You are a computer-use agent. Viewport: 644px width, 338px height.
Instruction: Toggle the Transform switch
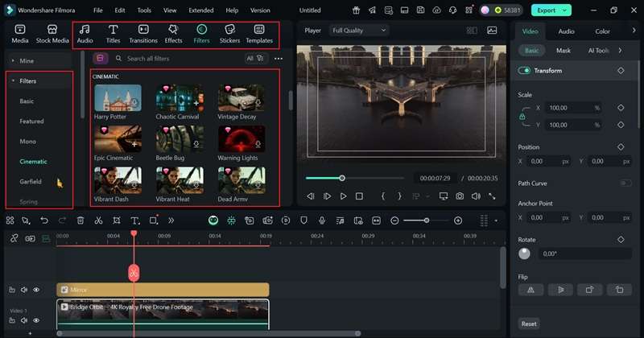click(524, 71)
